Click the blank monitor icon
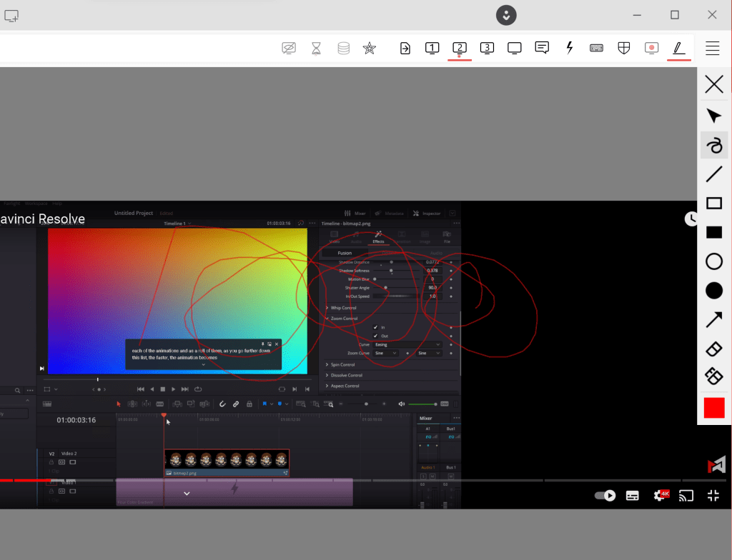Image resolution: width=732 pixels, height=560 pixels. coord(515,48)
